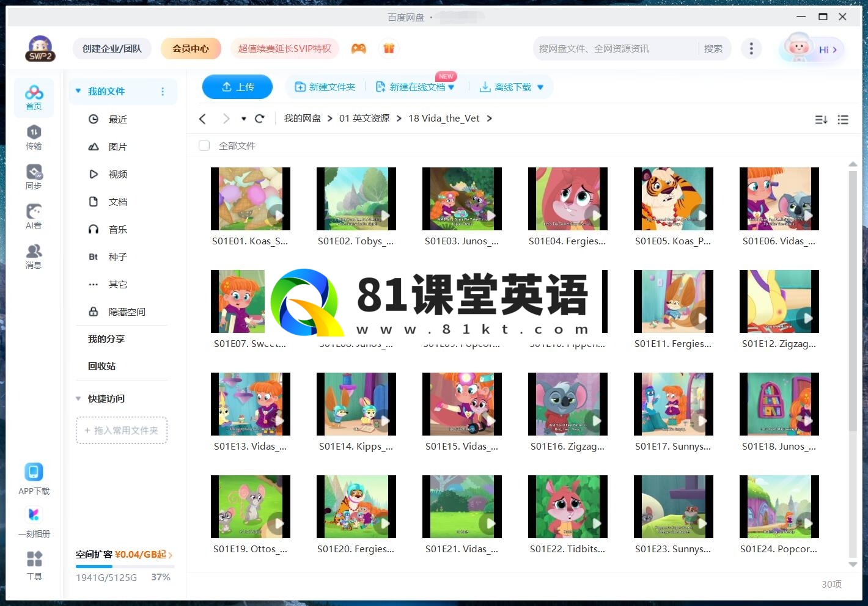Open the 消息 messages sidebar icon

(x=34, y=256)
